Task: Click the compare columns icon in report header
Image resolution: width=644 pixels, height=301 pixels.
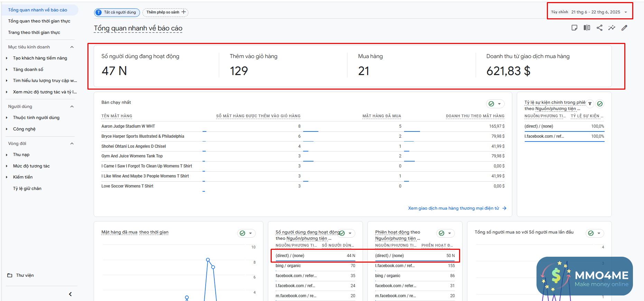Action: [587, 28]
